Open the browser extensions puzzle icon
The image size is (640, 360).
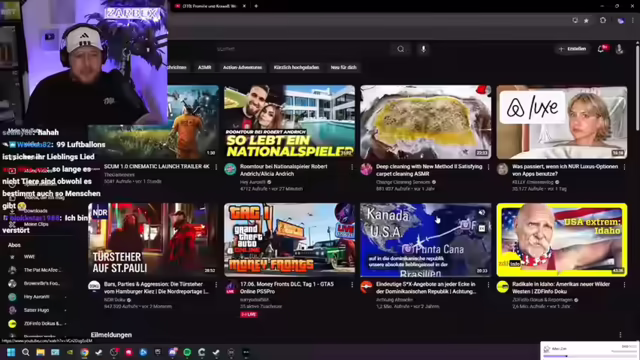click(603, 20)
